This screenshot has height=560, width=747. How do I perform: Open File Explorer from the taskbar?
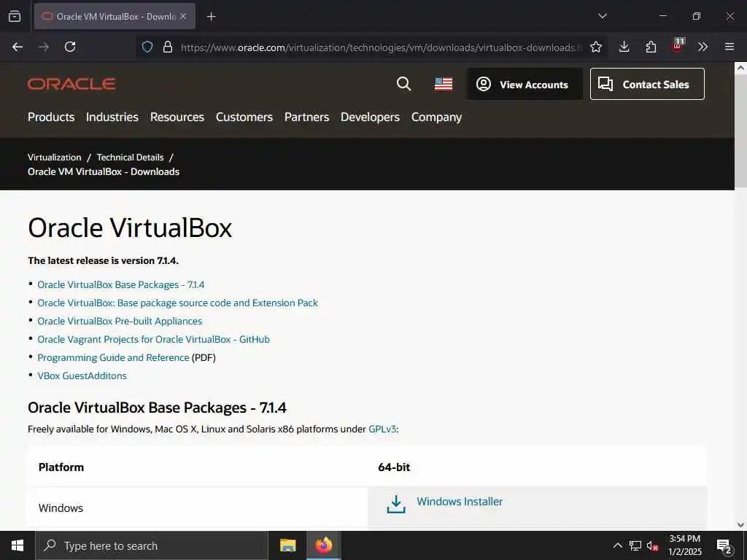tap(287, 545)
